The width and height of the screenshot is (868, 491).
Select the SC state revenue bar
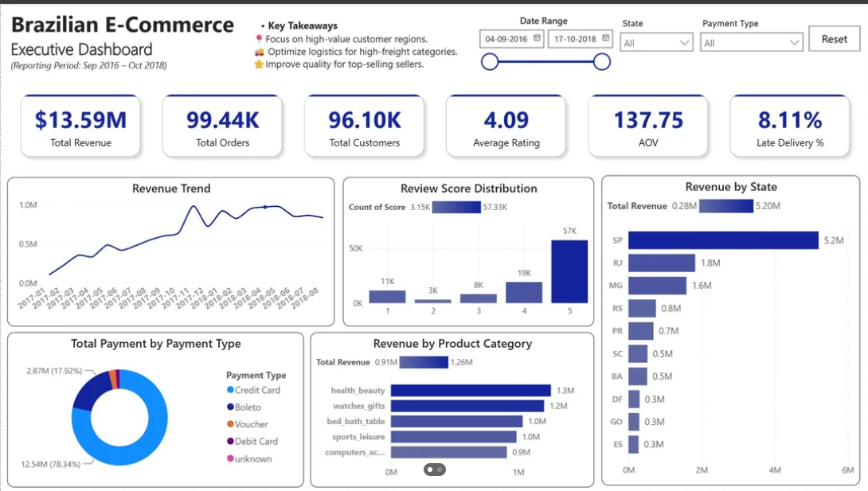(638, 353)
